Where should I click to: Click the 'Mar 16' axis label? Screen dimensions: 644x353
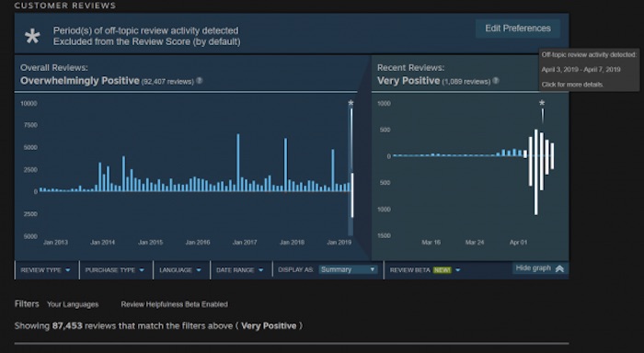431,242
